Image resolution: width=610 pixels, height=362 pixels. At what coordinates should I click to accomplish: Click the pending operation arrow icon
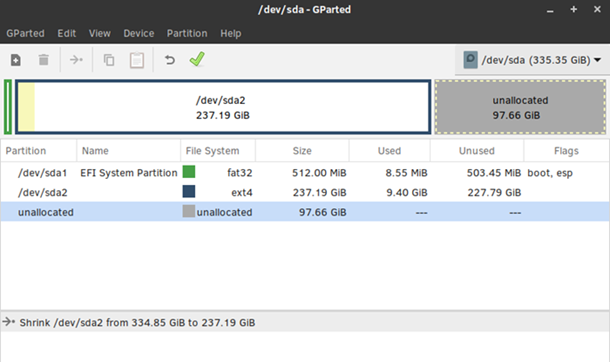9,322
